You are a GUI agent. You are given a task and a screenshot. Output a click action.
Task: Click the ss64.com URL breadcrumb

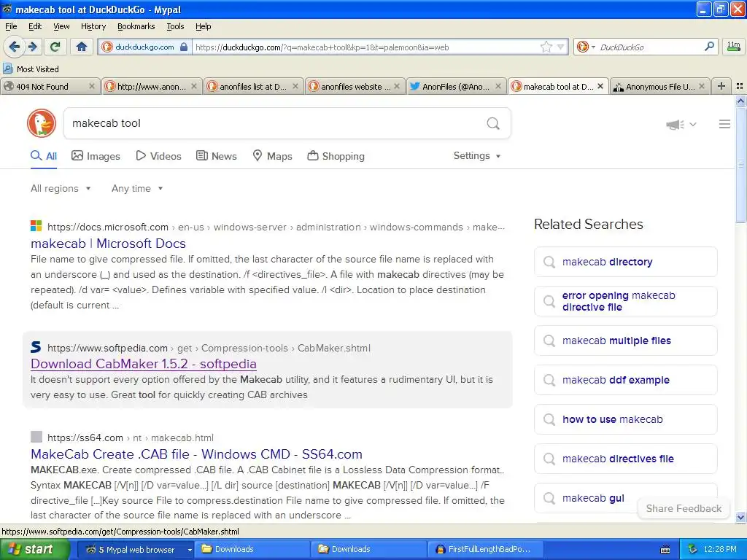tap(131, 437)
